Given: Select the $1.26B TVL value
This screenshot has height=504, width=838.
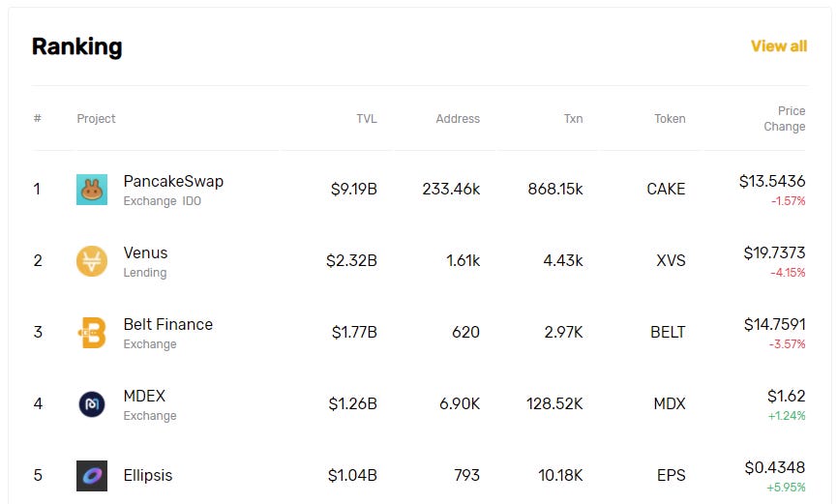Looking at the screenshot, I should click(353, 404).
